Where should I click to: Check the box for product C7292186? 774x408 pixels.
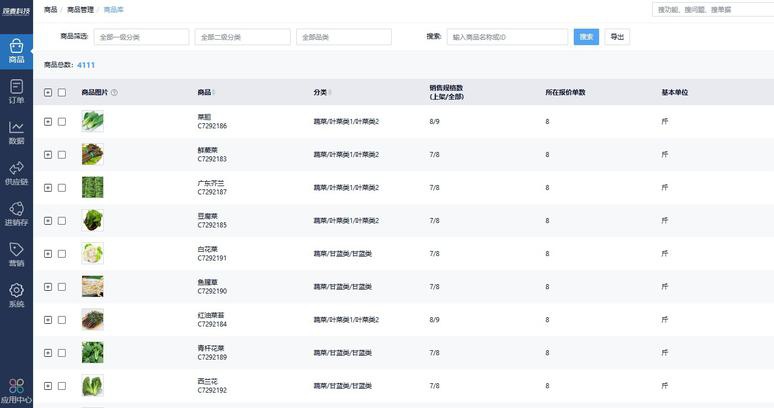click(62, 121)
